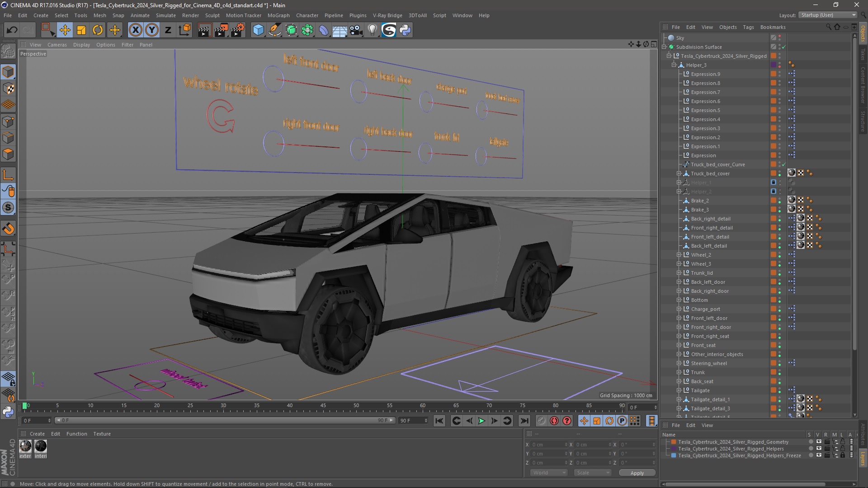This screenshot has width=868, height=488.
Task: Select the exter material thumbnail
Action: [25, 446]
